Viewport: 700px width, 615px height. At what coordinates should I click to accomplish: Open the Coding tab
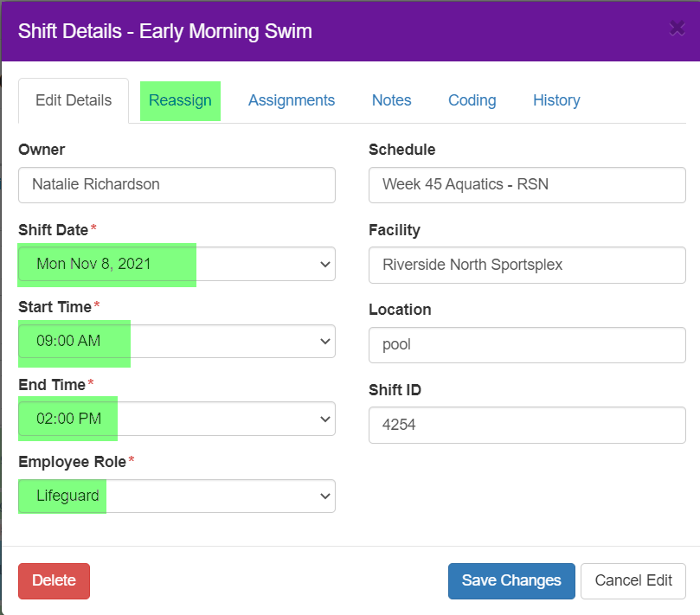pyautogui.click(x=472, y=100)
